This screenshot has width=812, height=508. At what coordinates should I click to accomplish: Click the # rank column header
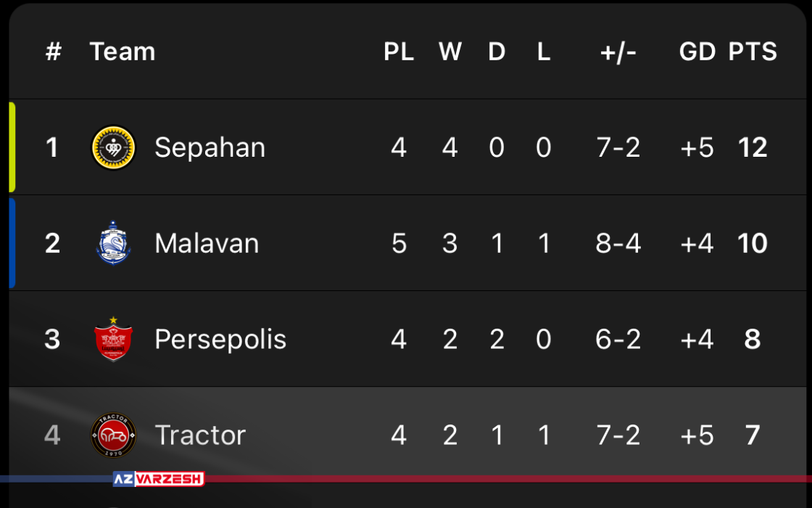[x=54, y=52]
